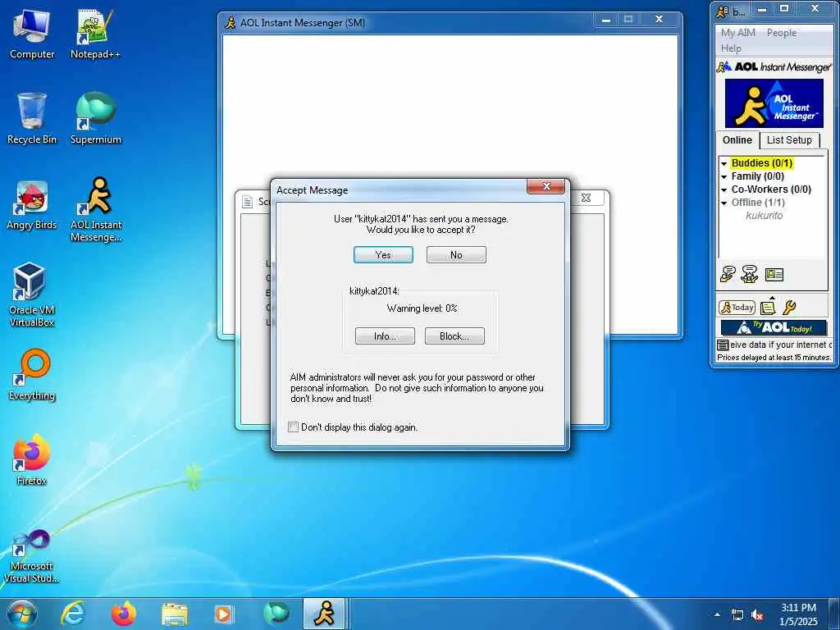The image size is (840, 630).
Task: Open the wrench preferences icon
Action: pos(789,308)
